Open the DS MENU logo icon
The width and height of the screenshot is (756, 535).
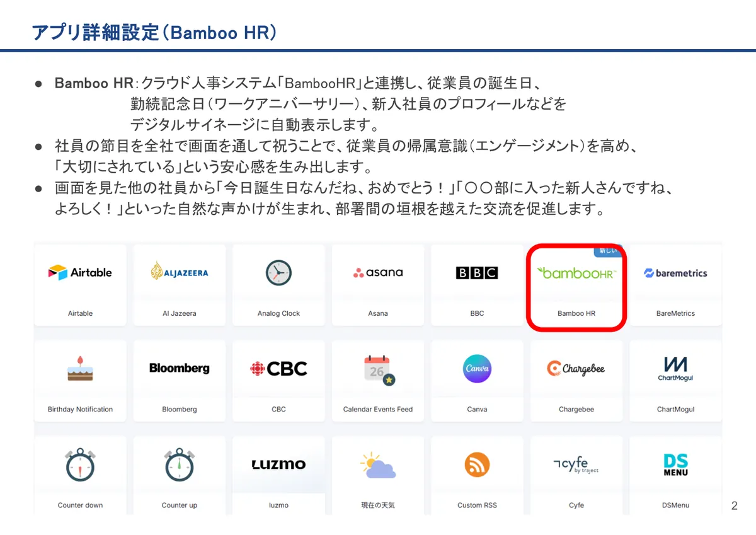pyautogui.click(x=675, y=465)
